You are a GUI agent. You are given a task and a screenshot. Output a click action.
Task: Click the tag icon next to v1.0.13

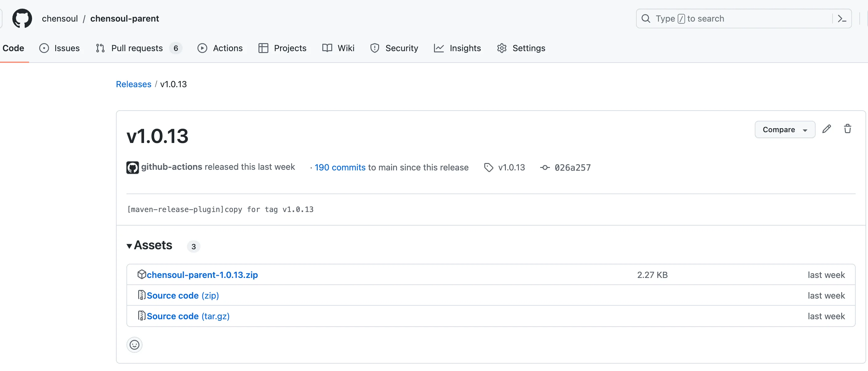pos(489,167)
